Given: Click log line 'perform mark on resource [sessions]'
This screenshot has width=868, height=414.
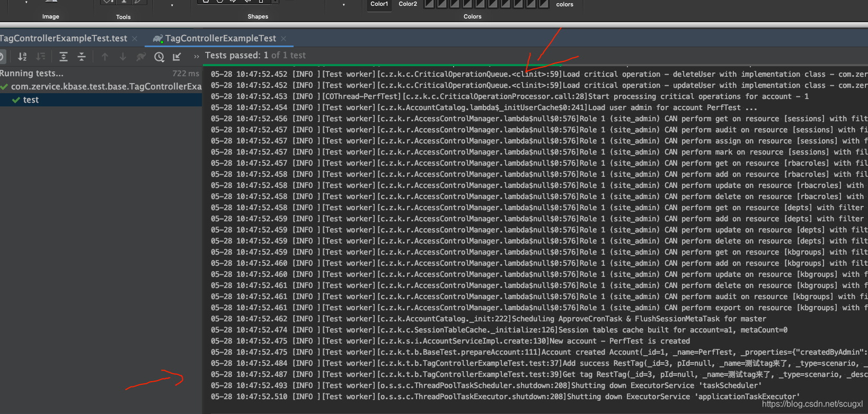Looking at the screenshot, I should pyautogui.click(x=539, y=152).
